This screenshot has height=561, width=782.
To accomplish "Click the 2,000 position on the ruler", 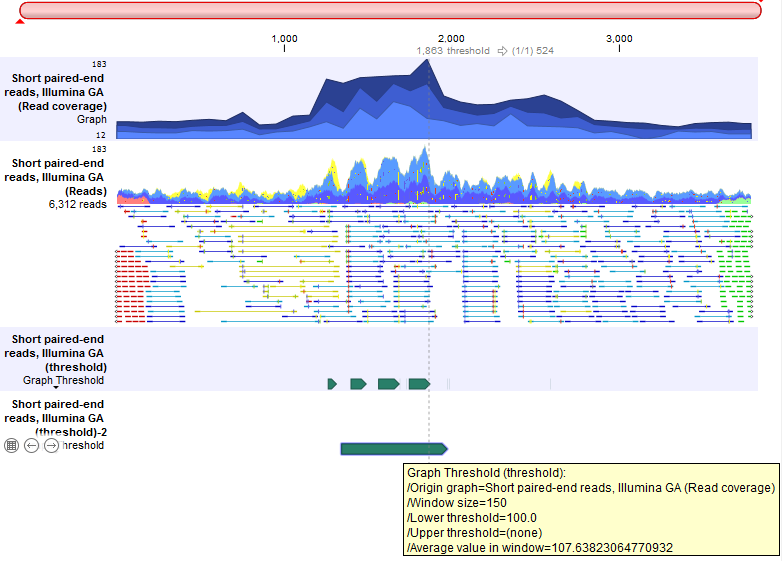I will tap(452, 39).
